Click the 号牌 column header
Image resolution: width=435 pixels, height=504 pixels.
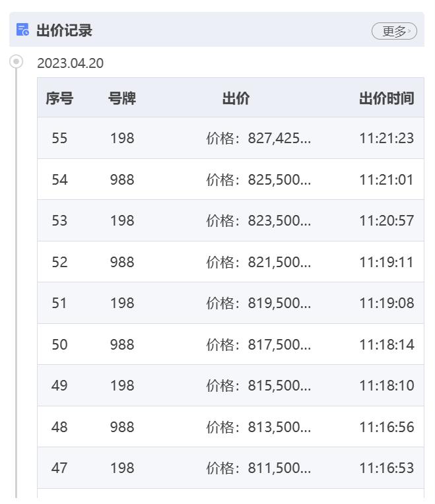click(x=122, y=98)
